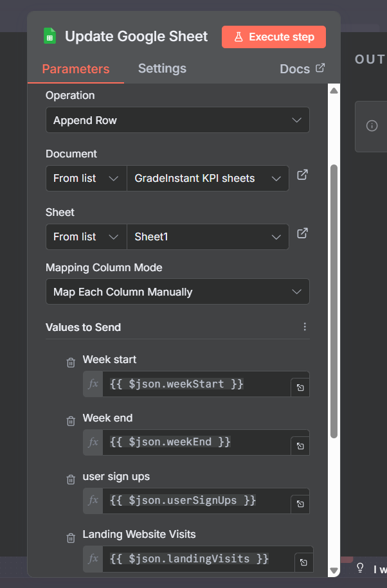Viewport: 387px width, 588px height.
Task: Select GradeInstant KPI sheets dropdown
Action: pos(208,179)
